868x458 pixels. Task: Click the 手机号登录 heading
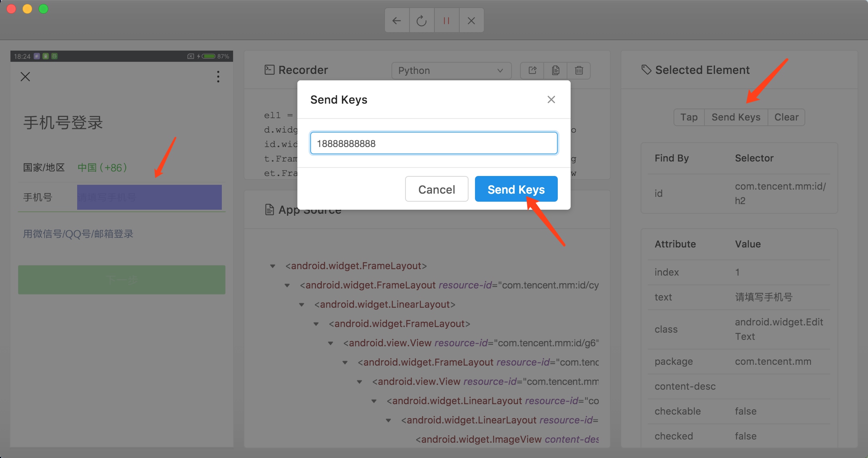click(63, 123)
